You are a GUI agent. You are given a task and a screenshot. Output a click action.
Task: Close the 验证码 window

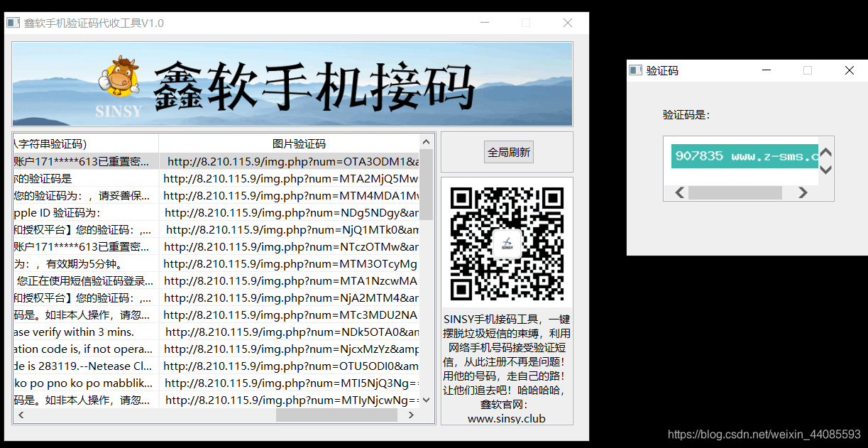point(849,70)
